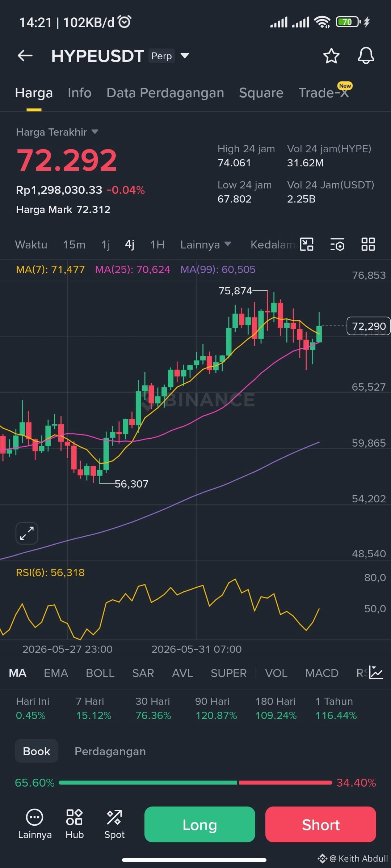Open price alert bell icon
Image resolution: width=391 pixels, height=868 pixels.
coord(366,56)
